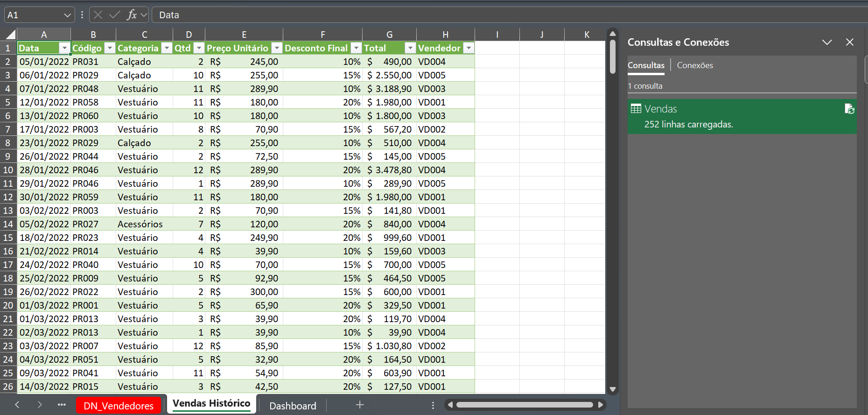Viewport: 868px width, 415px height.
Task: Click the next sheet navigation arrow
Action: pyautogui.click(x=40, y=405)
